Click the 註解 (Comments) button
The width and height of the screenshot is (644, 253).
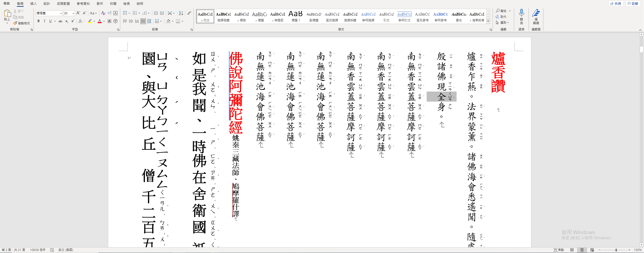tap(633, 4)
